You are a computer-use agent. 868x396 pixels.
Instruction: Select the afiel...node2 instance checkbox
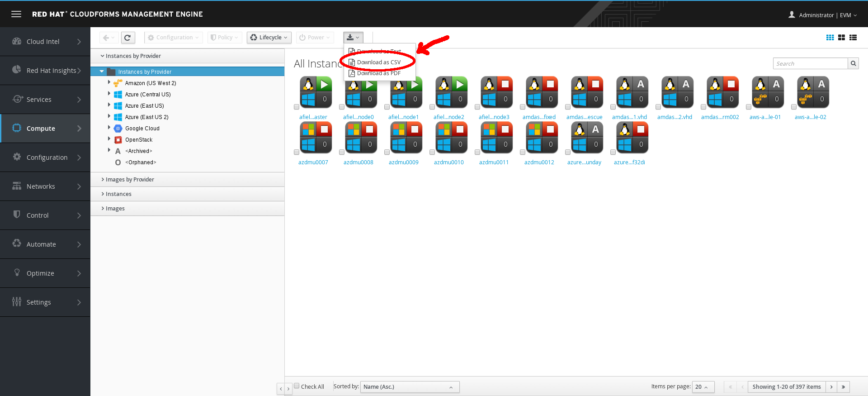pos(432,107)
